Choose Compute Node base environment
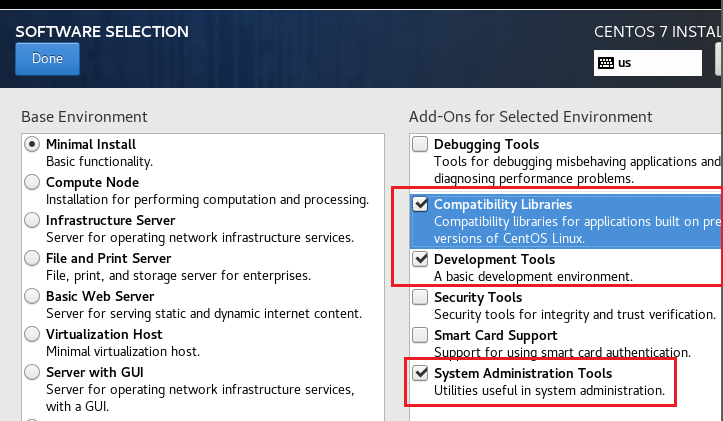The image size is (723, 421). coord(32,182)
